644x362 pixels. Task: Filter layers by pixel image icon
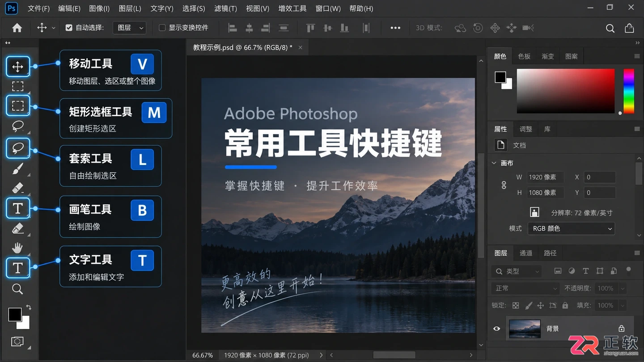[558, 271]
